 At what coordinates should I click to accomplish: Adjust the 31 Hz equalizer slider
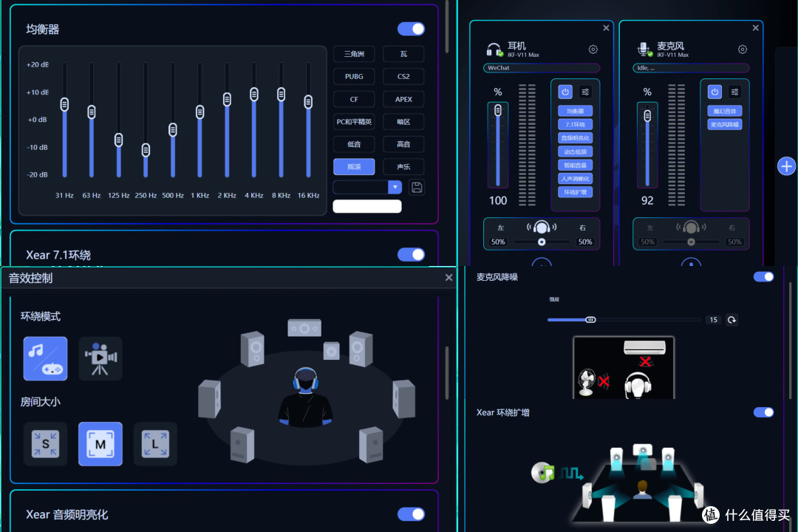64,104
